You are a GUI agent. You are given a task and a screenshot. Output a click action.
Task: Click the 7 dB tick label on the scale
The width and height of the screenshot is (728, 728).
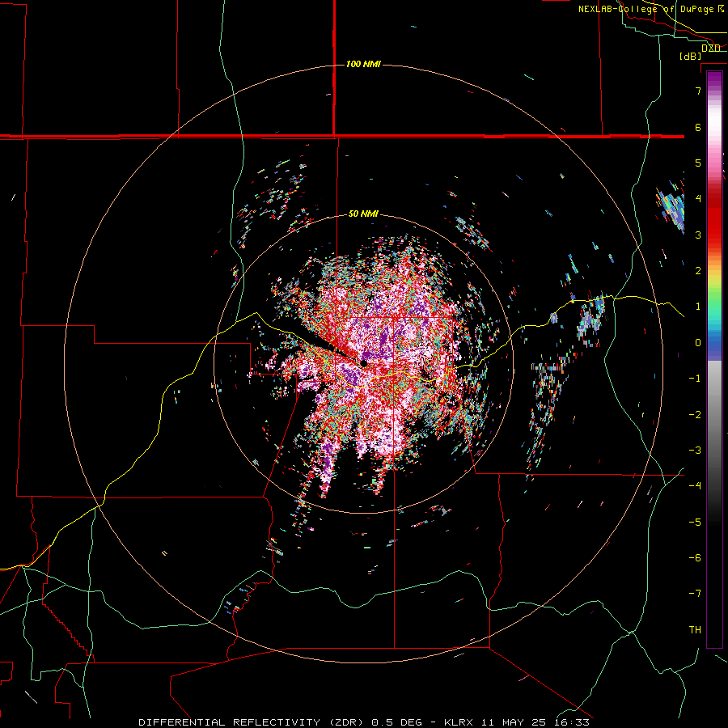tap(698, 91)
